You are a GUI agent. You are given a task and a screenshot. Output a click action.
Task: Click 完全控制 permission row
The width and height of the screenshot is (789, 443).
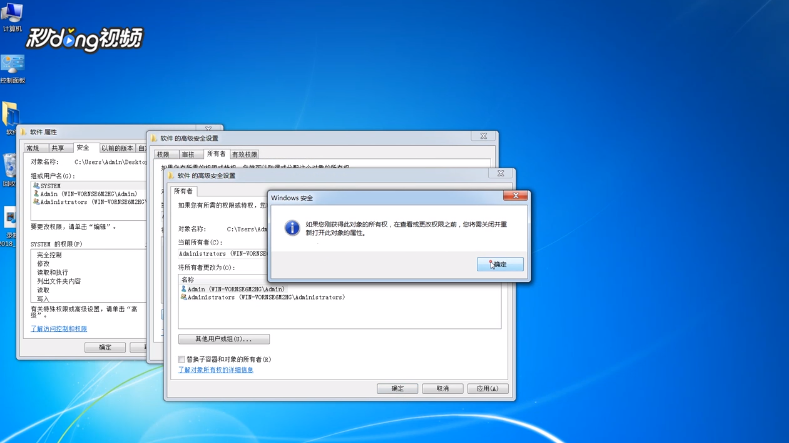[49, 255]
